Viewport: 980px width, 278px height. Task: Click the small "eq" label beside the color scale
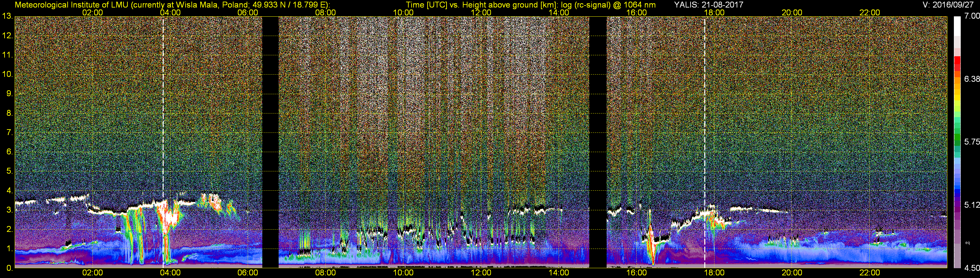[x=968, y=243]
